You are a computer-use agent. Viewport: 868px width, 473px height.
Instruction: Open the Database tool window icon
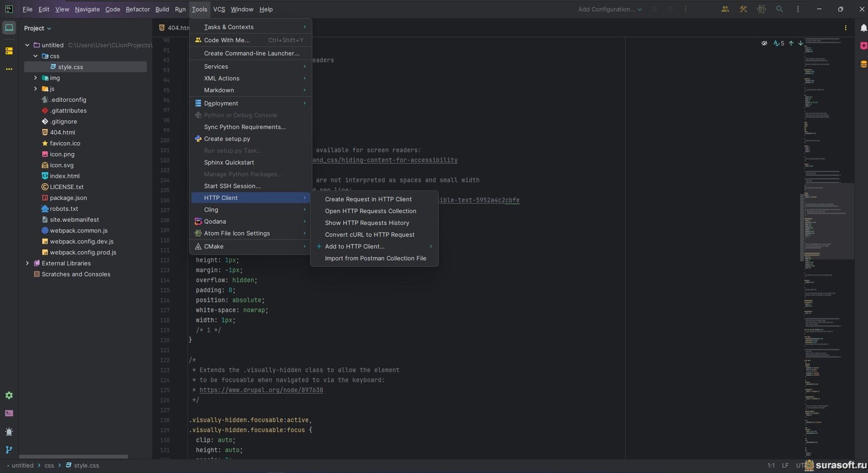[863, 64]
